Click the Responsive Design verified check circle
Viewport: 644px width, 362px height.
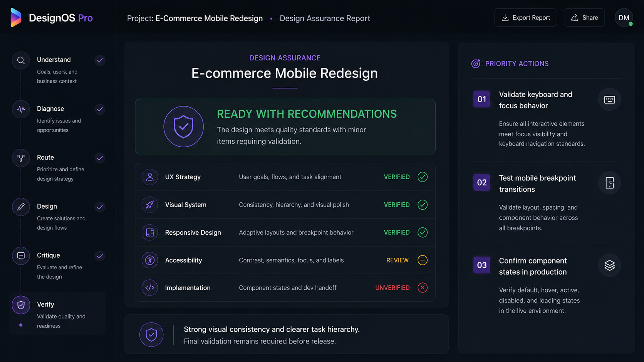[x=423, y=232]
